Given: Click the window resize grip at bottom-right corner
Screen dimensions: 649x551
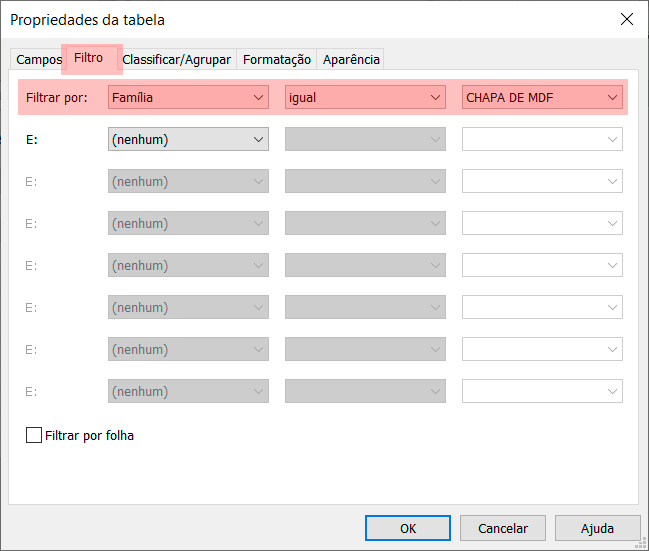Looking at the screenshot, I should [x=642, y=544].
